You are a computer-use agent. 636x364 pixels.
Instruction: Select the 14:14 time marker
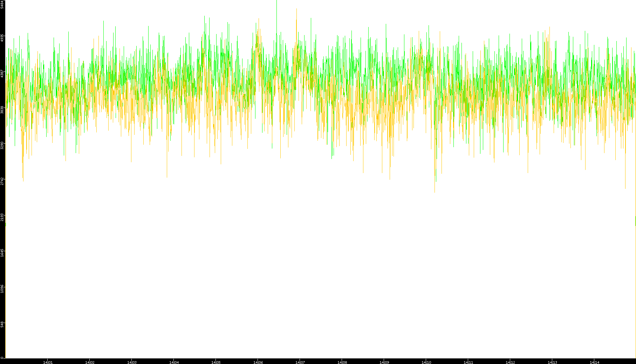(x=594, y=362)
